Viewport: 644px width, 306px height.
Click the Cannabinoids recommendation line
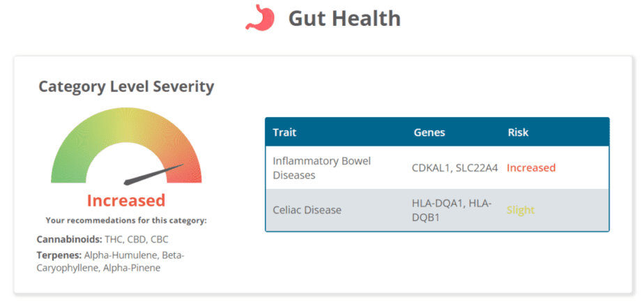click(x=102, y=240)
